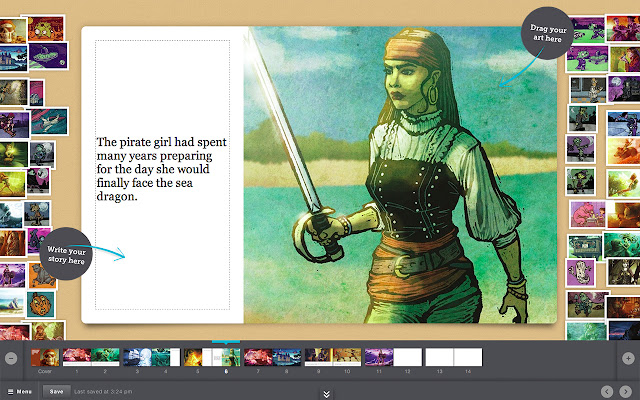Select the current page 6 thumbnail
Image resolution: width=640 pixels, height=400 pixels.
pyautogui.click(x=227, y=357)
